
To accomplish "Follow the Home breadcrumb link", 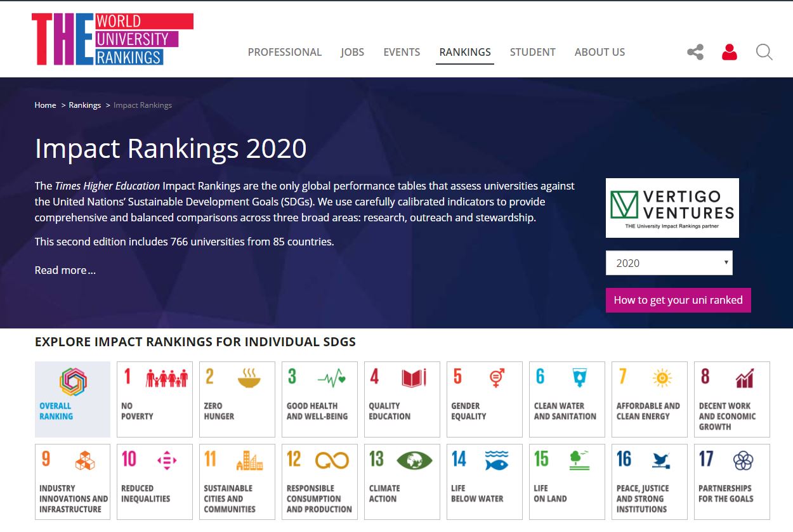I will [45, 105].
